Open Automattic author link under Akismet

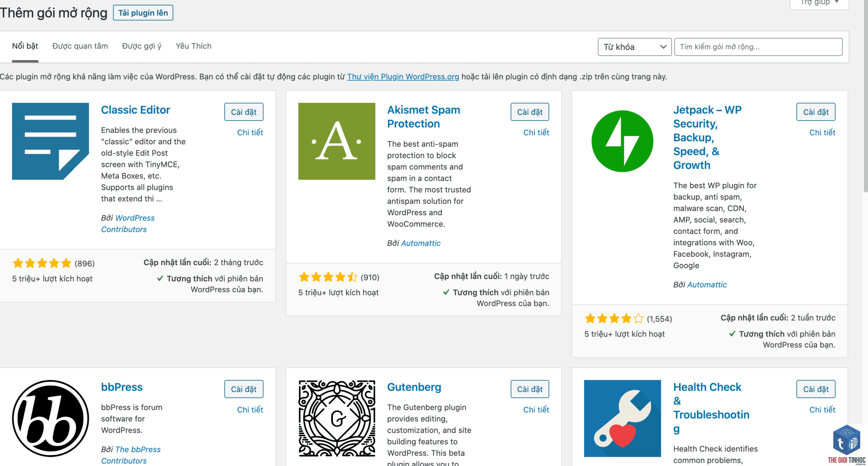421,243
